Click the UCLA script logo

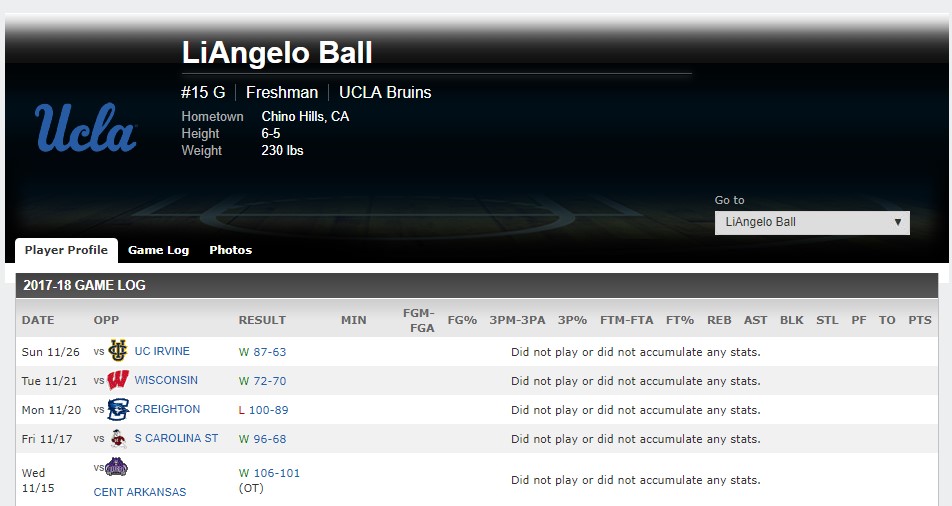coord(86,127)
